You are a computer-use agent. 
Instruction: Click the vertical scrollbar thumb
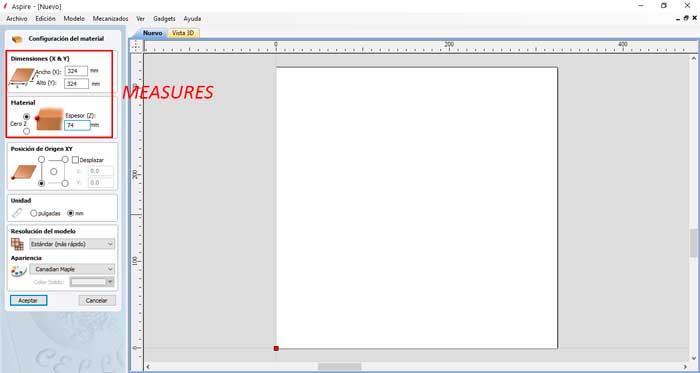[x=693, y=243]
